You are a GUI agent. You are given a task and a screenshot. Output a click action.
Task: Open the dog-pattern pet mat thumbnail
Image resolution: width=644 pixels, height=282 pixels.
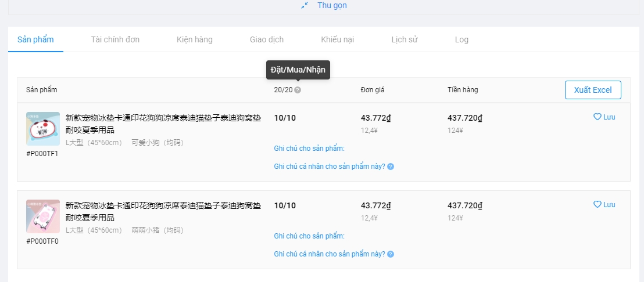42,129
